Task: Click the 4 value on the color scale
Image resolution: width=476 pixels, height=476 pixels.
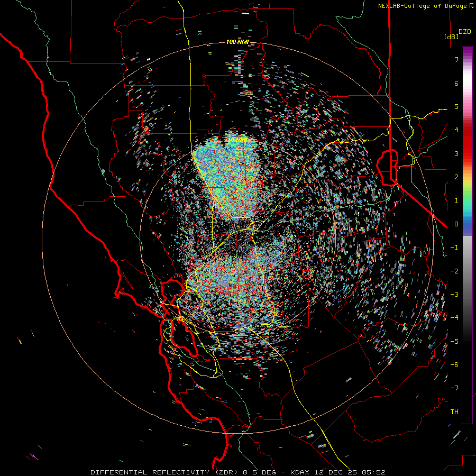Action: coord(456,130)
